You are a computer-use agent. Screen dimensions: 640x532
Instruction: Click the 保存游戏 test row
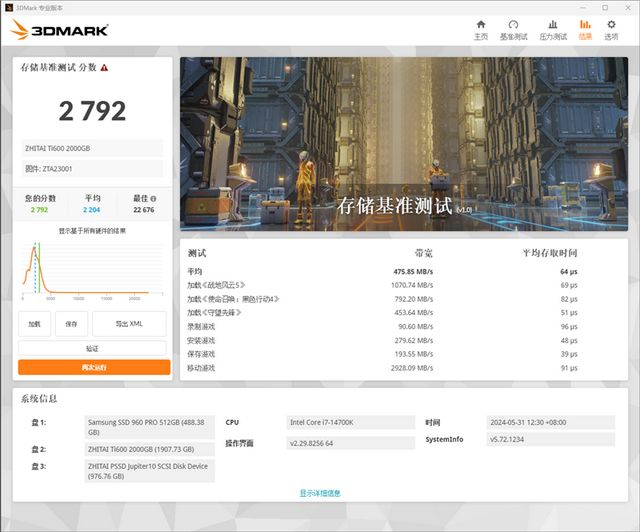pyautogui.click(x=382, y=354)
